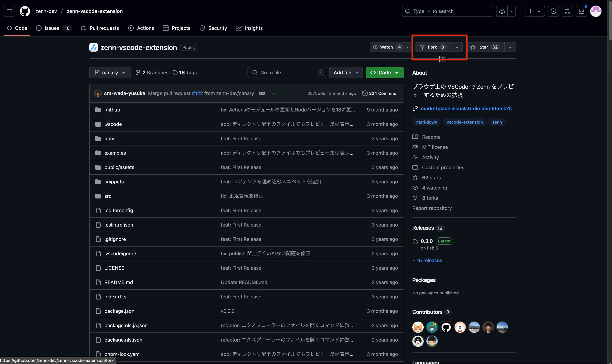Open the Add file dropdown

346,73
